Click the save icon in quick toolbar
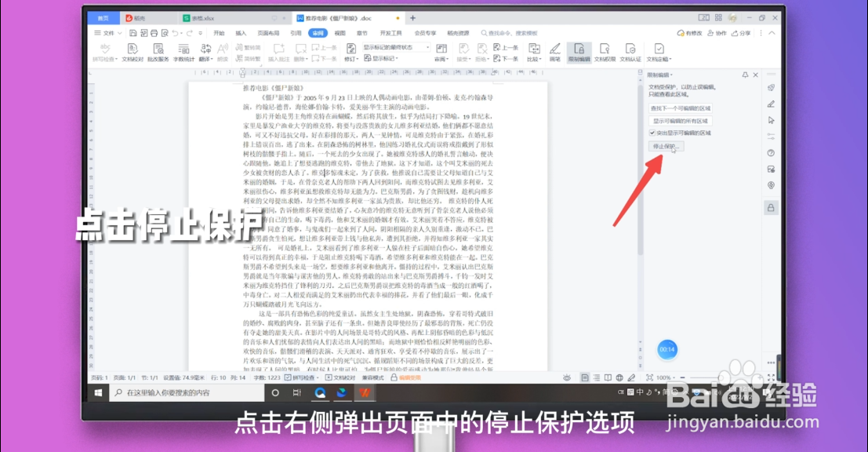 coord(133,33)
